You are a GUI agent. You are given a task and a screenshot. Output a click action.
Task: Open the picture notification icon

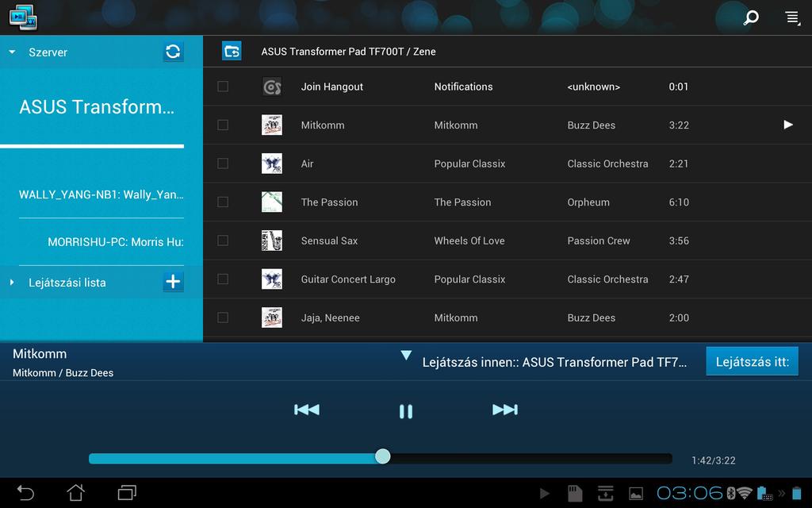coord(636,494)
